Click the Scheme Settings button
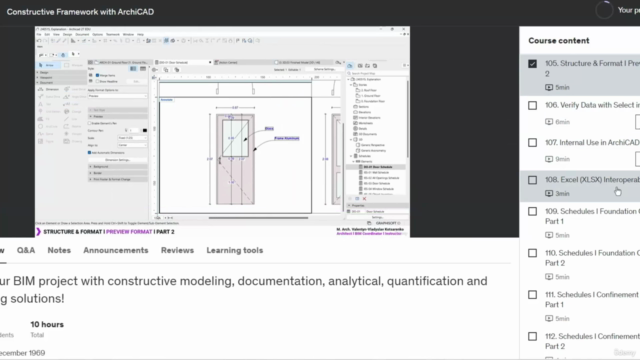This screenshot has width=640, height=360. pos(324,69)
